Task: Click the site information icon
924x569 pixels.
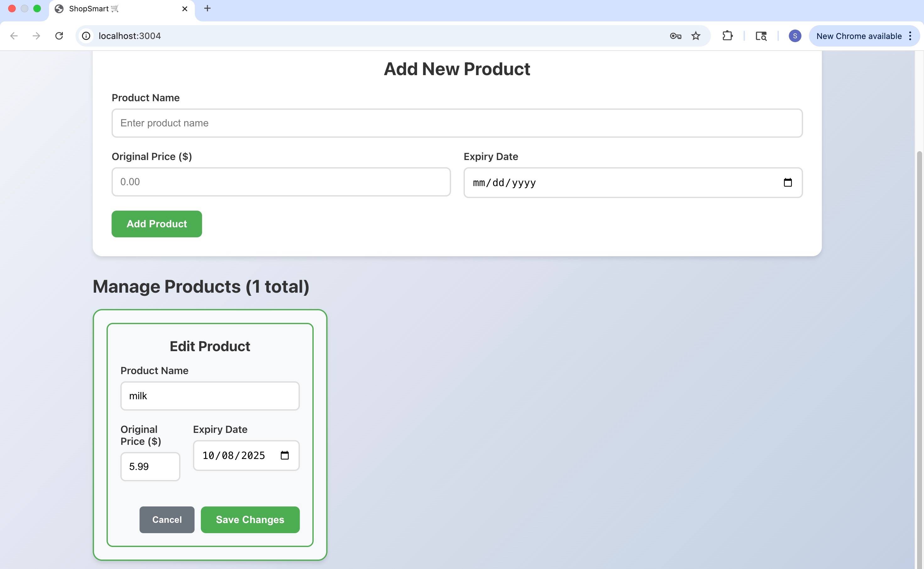Action: [x=86, y=36]
